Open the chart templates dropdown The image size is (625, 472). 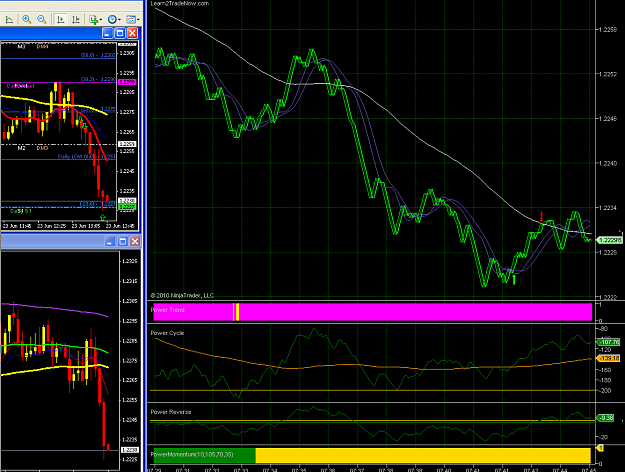point(133,19)
